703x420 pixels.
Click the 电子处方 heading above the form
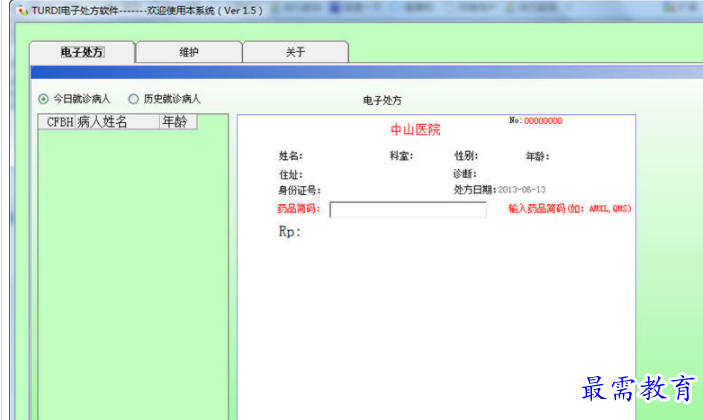click(382, 100)
